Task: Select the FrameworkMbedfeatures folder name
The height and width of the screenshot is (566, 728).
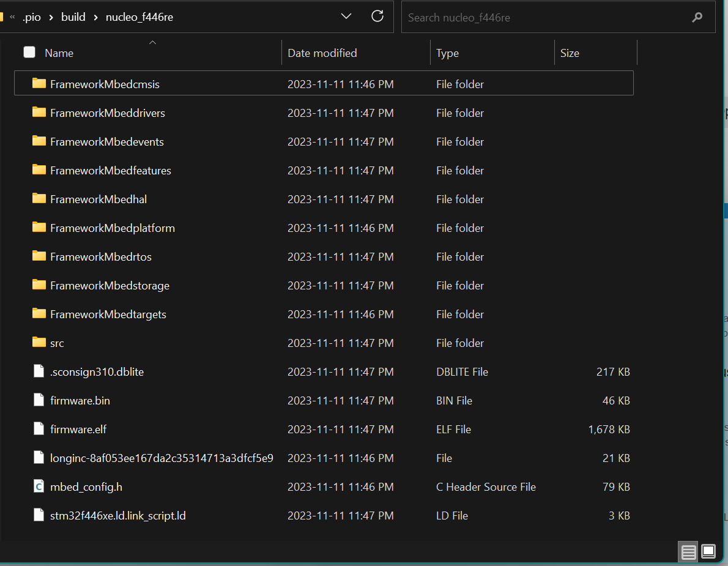Action: tap(111, 170)
